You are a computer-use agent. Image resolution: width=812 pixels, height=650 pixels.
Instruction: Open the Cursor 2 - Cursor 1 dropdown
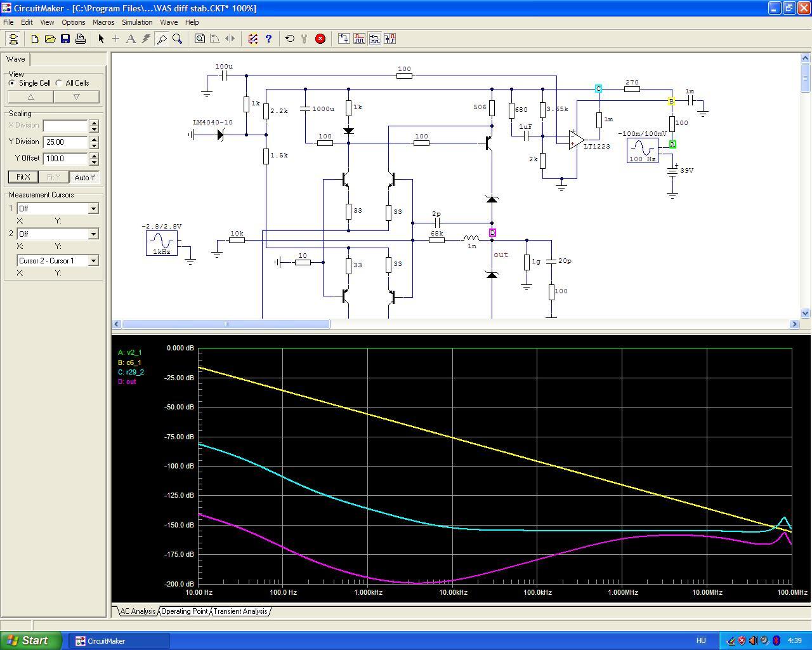click(93, 261)
